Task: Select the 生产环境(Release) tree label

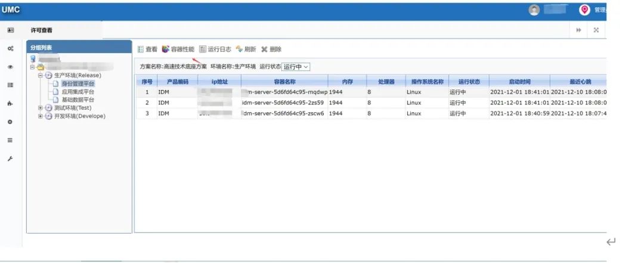Action: coord(78,76)
